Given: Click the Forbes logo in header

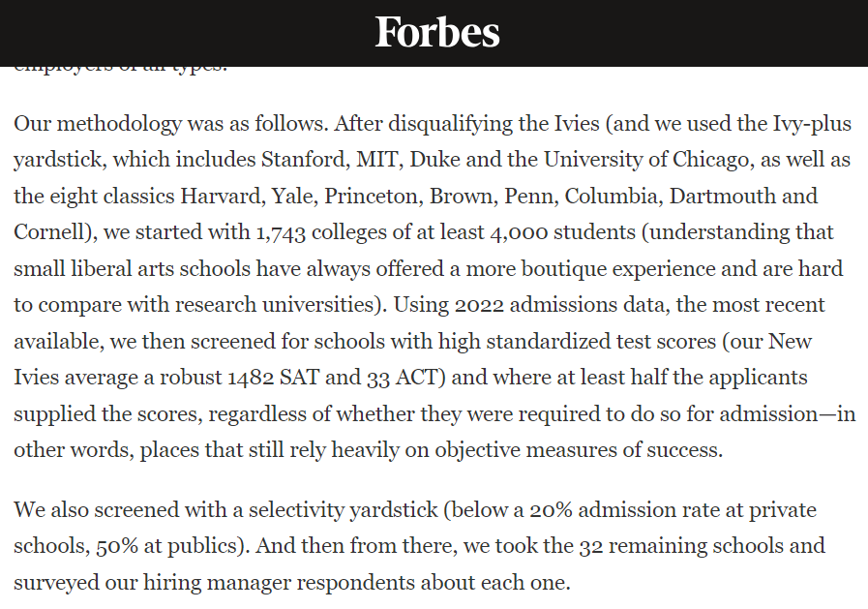Looking at the screenshot, I should [x=437, y=32].
